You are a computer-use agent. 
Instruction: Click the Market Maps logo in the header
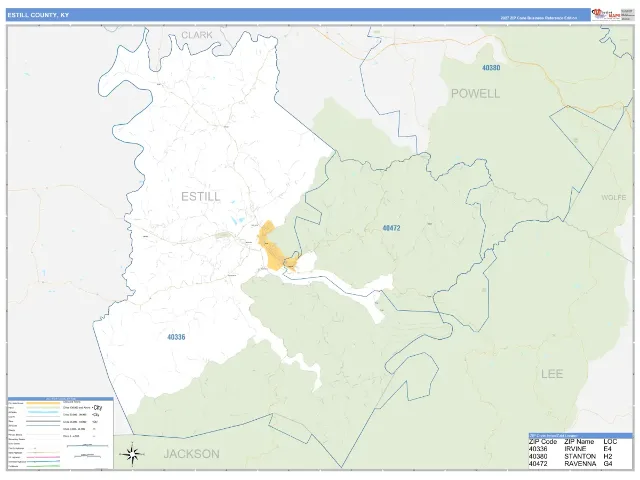click(x=606, y=14)
